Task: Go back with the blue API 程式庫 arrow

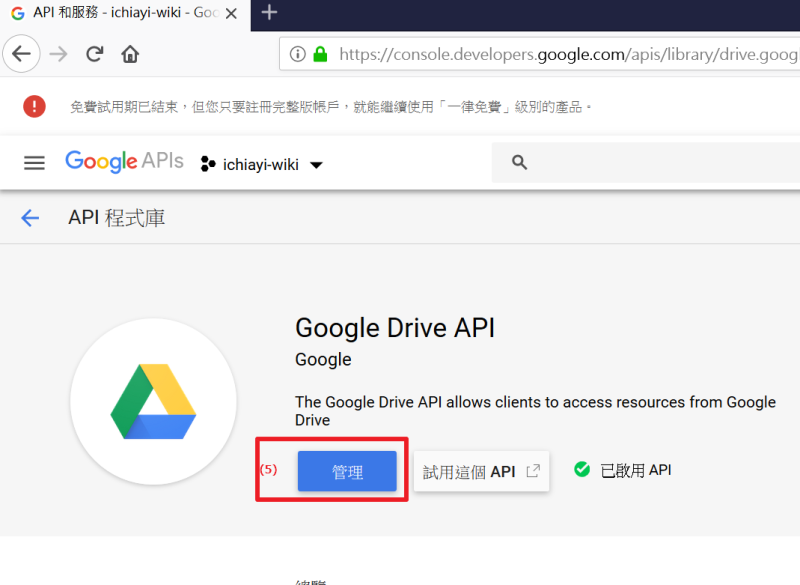Action: pos(30,218)
